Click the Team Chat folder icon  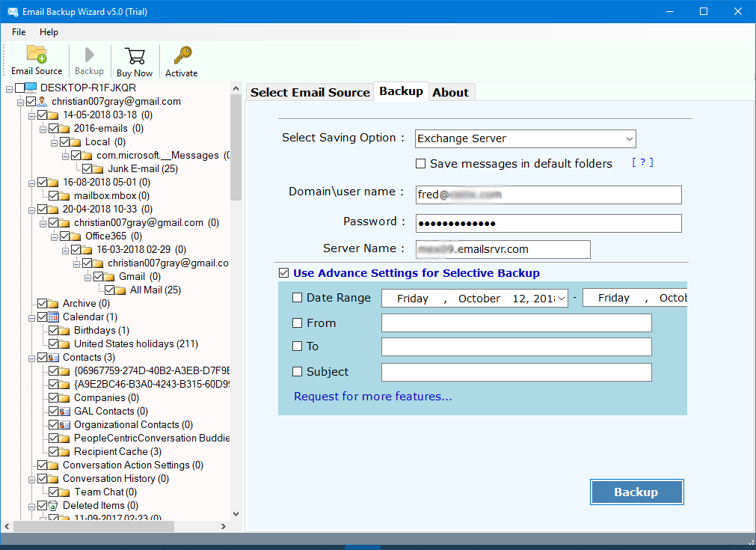click(64, 492)
